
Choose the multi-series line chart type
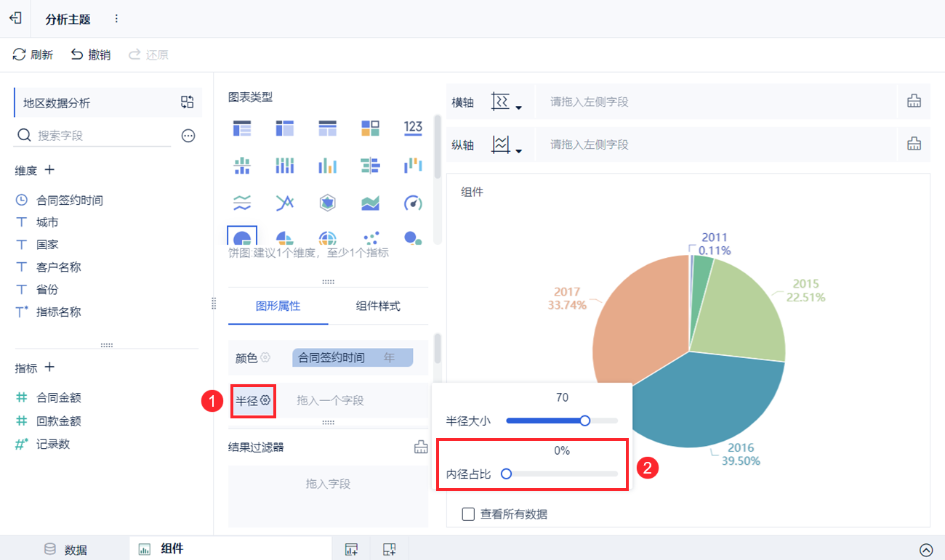[285, 203]
